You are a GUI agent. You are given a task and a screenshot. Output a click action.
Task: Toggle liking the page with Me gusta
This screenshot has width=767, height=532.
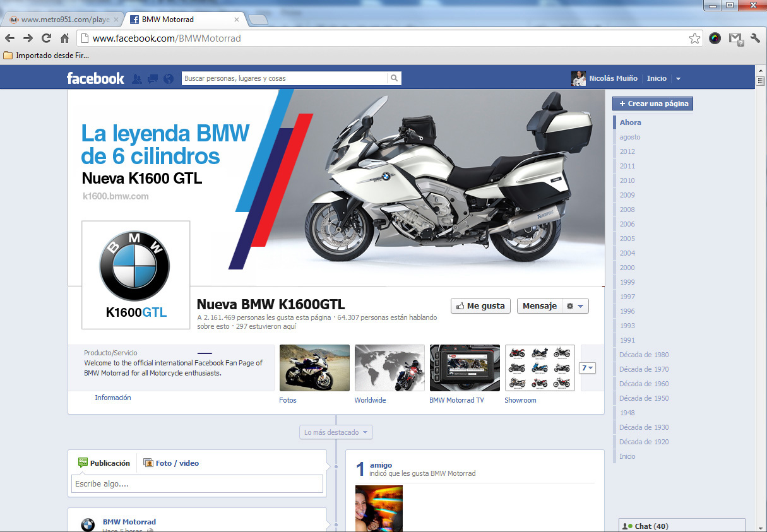click(480, 305)
